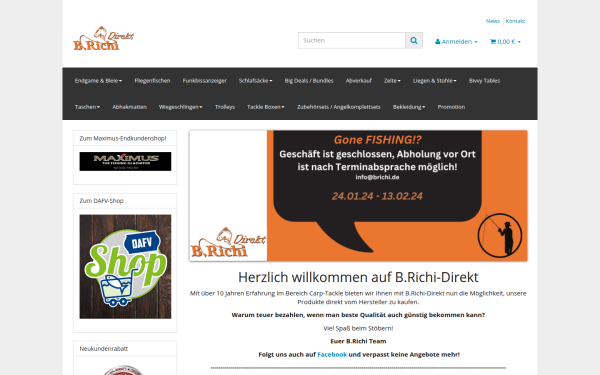Image resolution: width=600 pixels, height=375 pixels.
Task: Open the Funkbissanzeiger category
Action: 205,81
